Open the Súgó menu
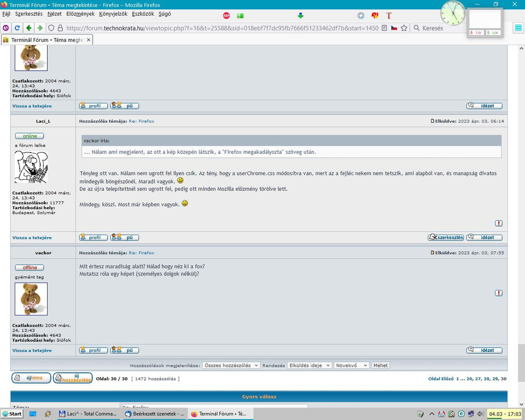 [165, 14]
